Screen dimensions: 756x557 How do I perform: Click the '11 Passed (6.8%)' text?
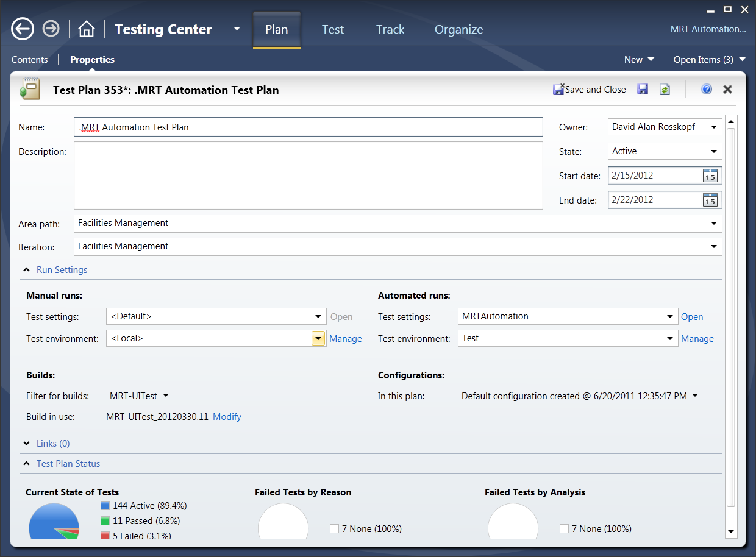click(146, 521)
